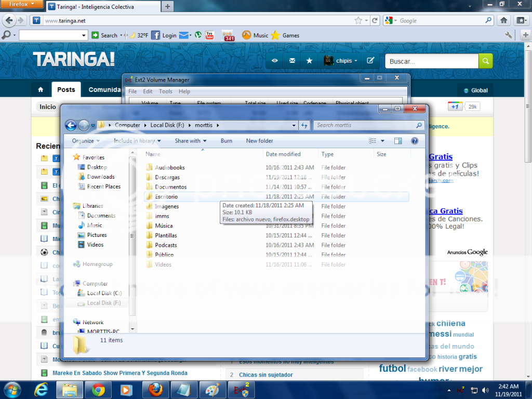532x399 pixels.
Task: Click the Taringa star favorites icon
Action: [309, 61]
